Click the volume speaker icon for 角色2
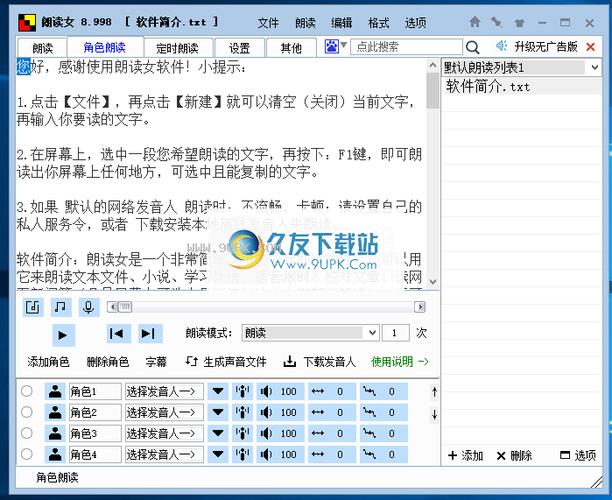 [x=267, y=412]
